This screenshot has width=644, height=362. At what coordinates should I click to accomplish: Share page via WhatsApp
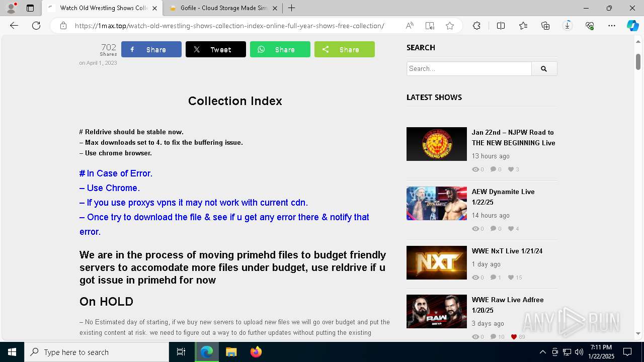click(280, 49)
